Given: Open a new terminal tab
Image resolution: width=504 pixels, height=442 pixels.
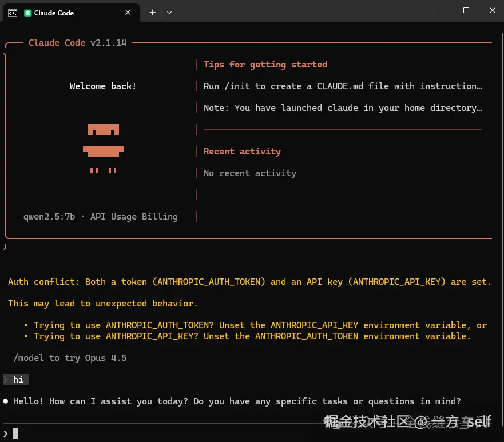Looking at the screenshot, I should click(x=152, y=13).
